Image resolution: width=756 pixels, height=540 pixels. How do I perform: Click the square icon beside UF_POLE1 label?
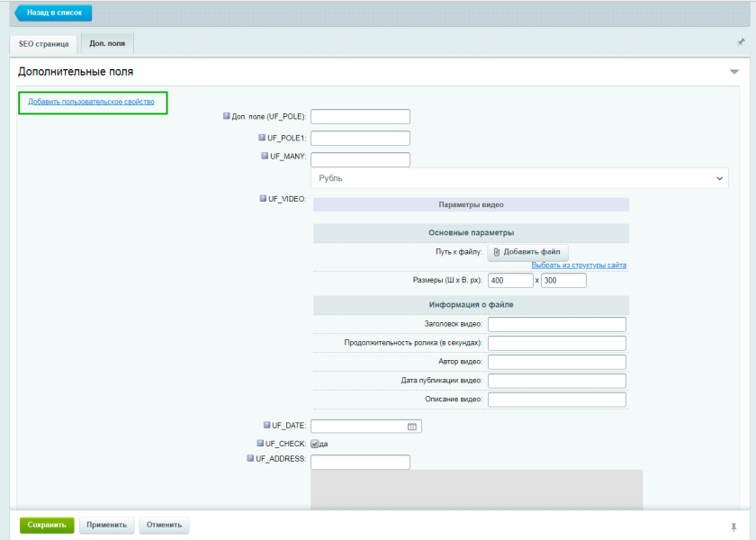coord(262,138)
